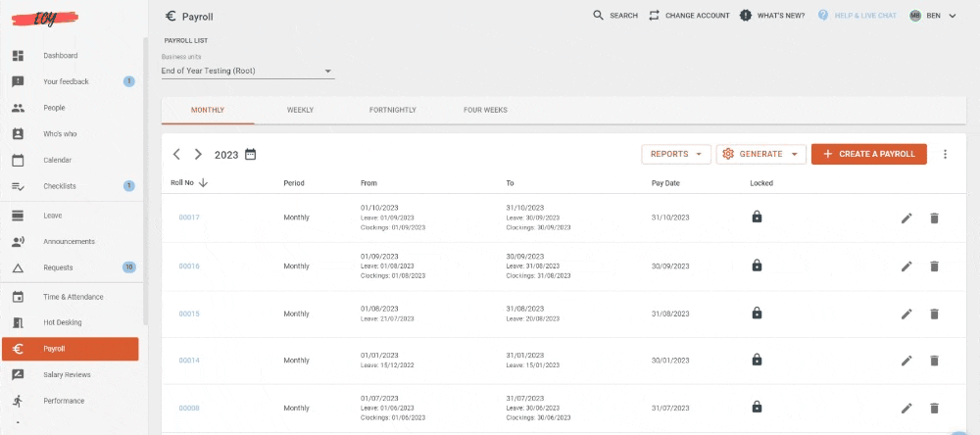Open payroll roll 00008

(189, 409)
